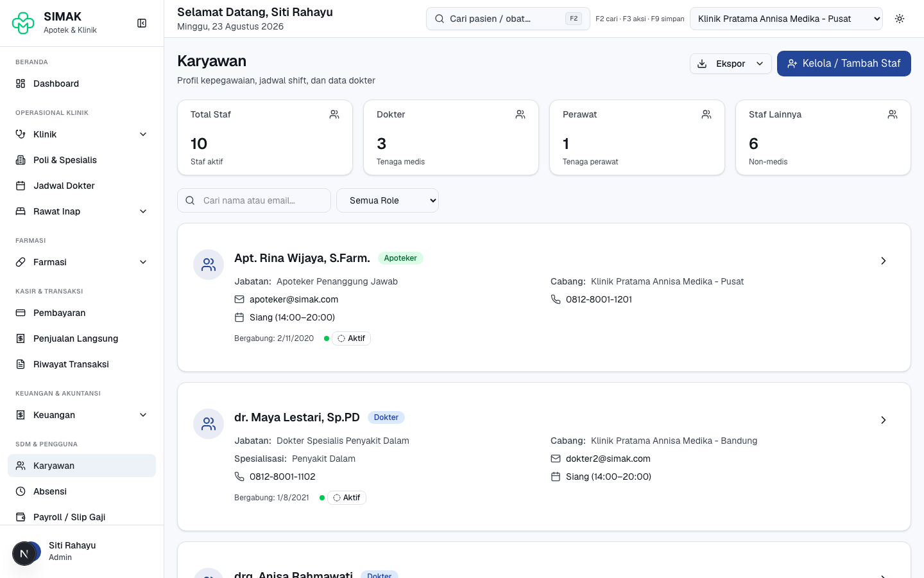The height and width of the screenshot is (578, 924).
Task: Click the Perawat card people icon
Action: pyautogui.click(x=706, y=114)
